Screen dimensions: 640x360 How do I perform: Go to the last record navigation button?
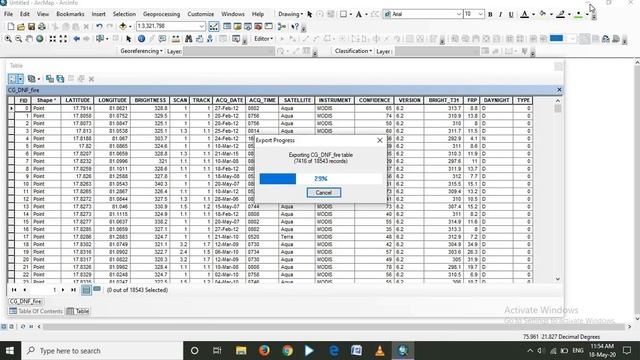73,290
